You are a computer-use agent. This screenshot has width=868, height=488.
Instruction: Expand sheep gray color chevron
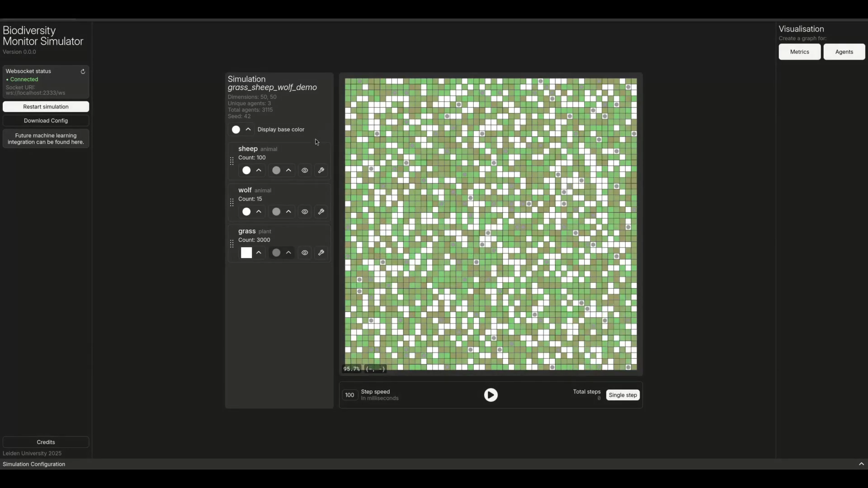tap(288, 170)
